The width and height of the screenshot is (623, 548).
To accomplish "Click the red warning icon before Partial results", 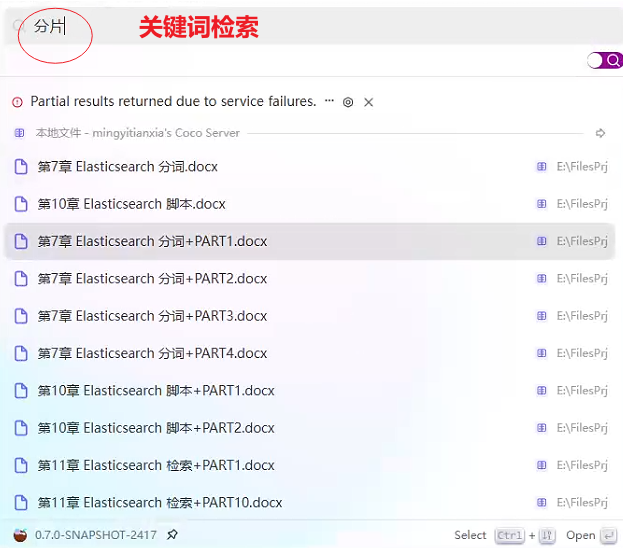I will (x=17, y=102).
